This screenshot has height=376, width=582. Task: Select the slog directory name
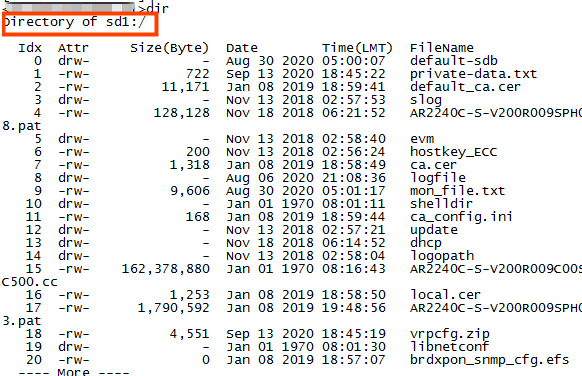coord(426,100)
